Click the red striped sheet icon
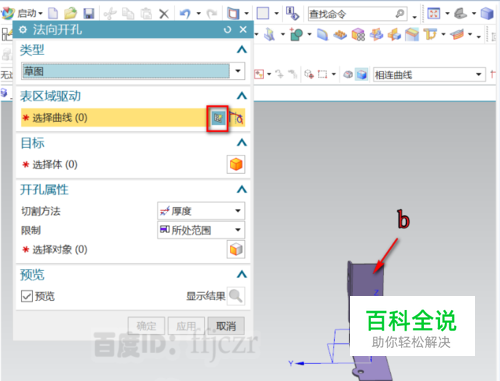 tap(457, 34)
